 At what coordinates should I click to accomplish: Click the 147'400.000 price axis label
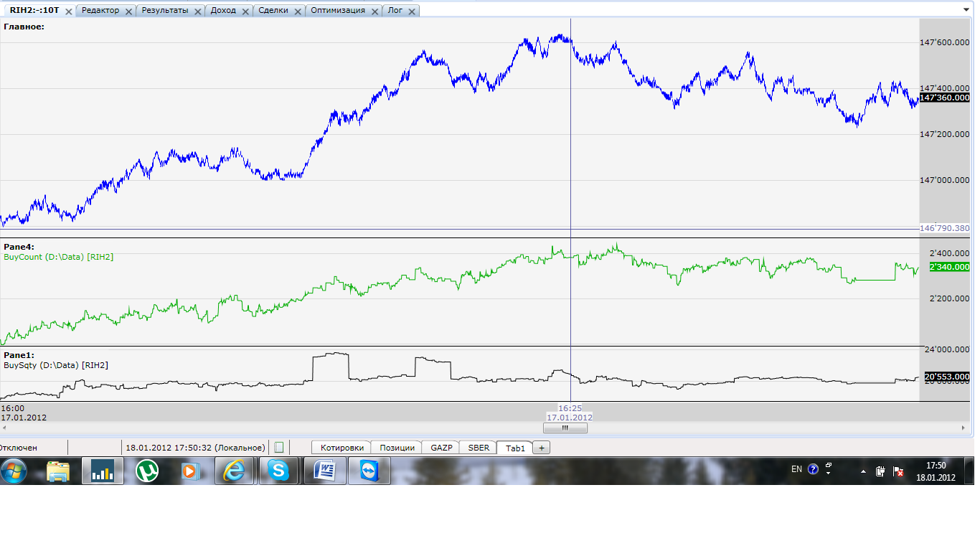[945, 88]
